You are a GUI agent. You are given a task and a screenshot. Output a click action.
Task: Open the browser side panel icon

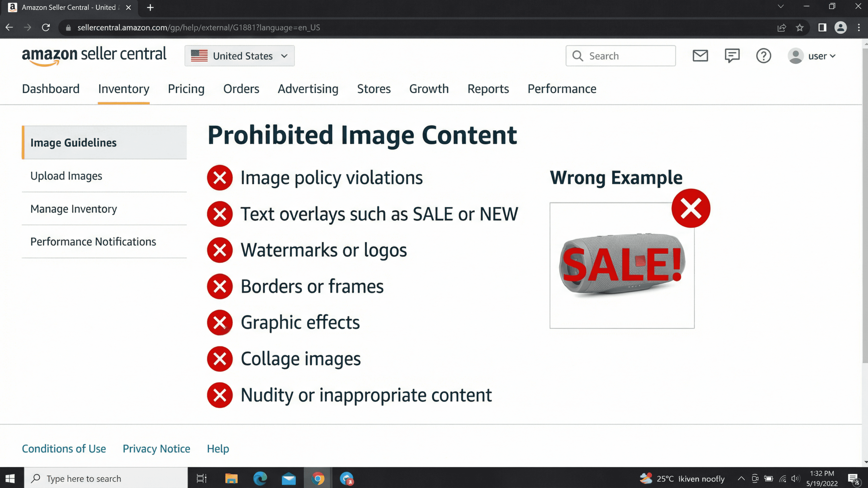pos(822,28)
